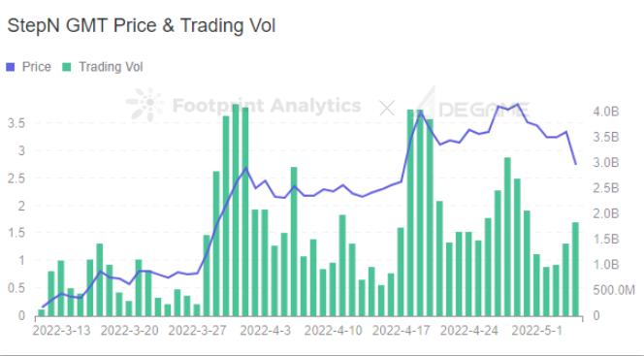This screenshot has width=644, height=356.
Task: Click the DeGame watermark logo
Action: [473, 105]
